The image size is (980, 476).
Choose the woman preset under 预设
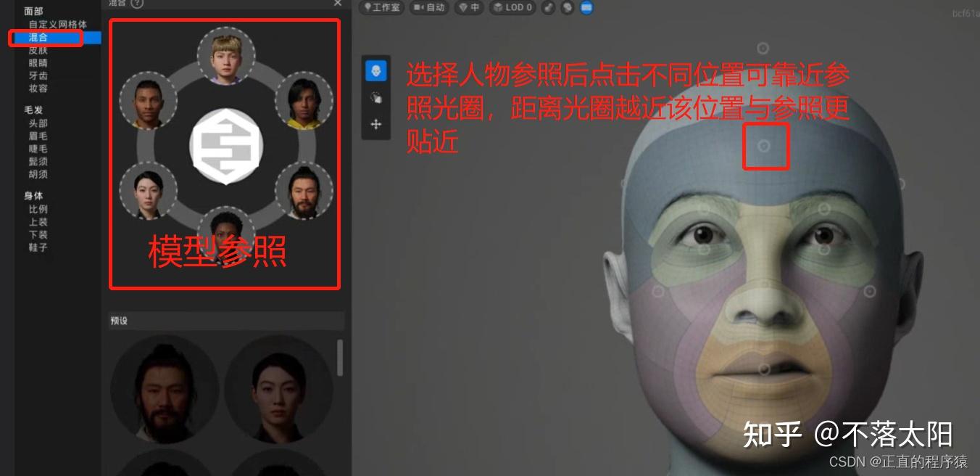[x=279, y=389]
